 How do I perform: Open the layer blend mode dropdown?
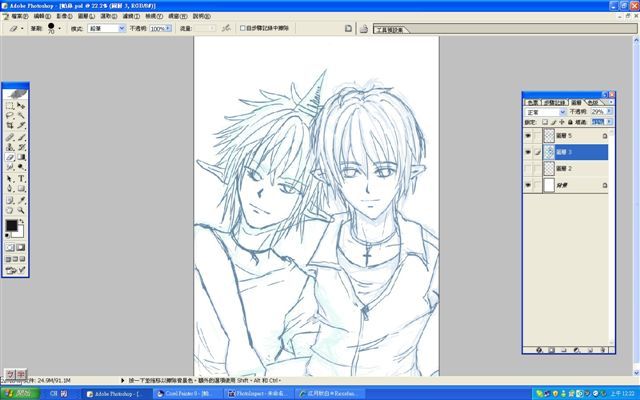pos(562,112)
